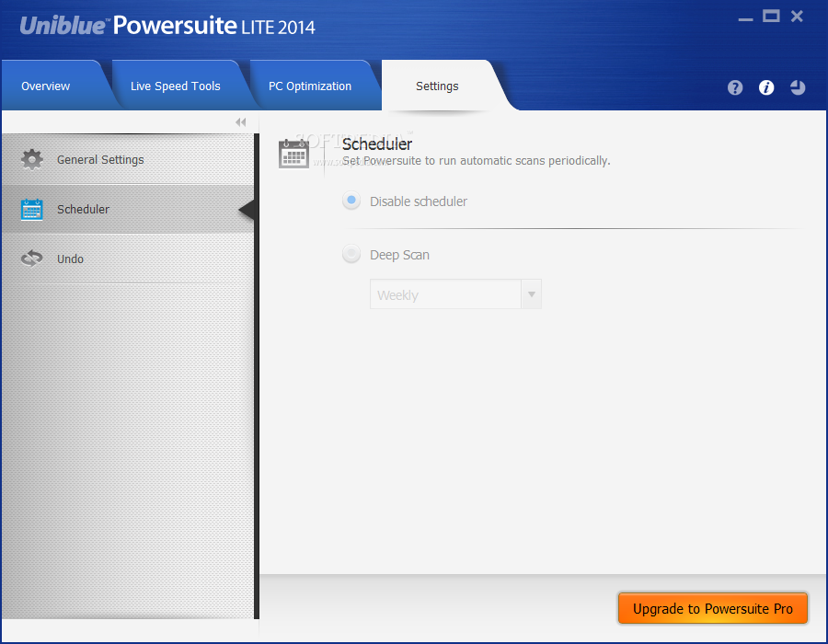This screenshot has width=828, height=644.
Task: Close the Powersuite window
Action: pyautogui.click(x=797, y=17)
